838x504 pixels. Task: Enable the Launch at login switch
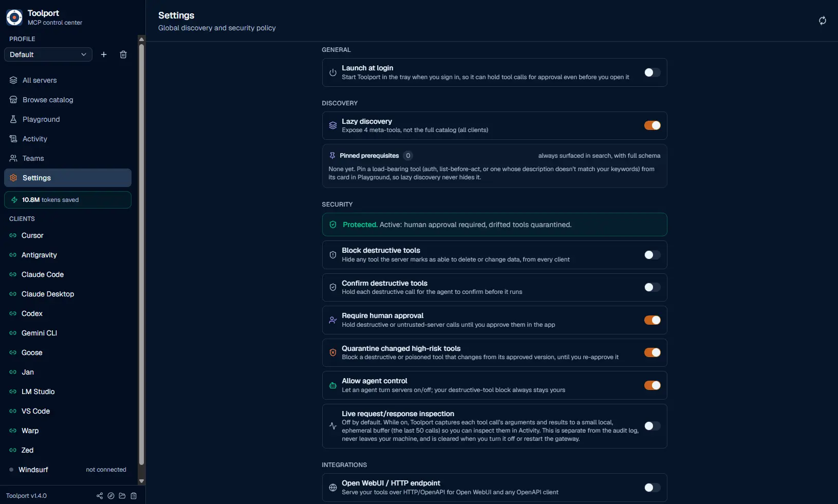click(653, 72)
